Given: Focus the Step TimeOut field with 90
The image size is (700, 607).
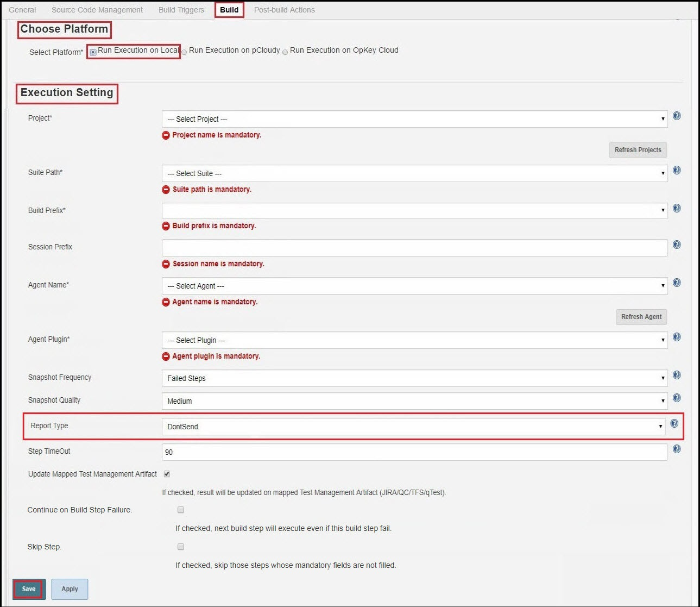Looking at the screenshot, I should (415, 452).
